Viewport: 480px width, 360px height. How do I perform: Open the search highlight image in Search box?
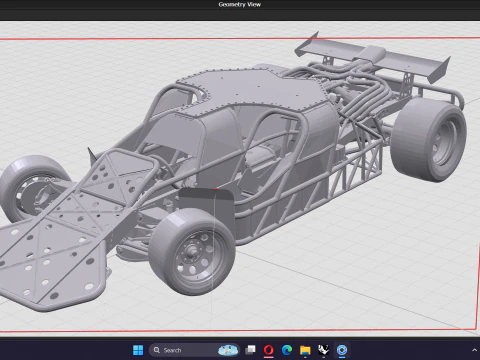pyautogui.click(x=228, y=350)
